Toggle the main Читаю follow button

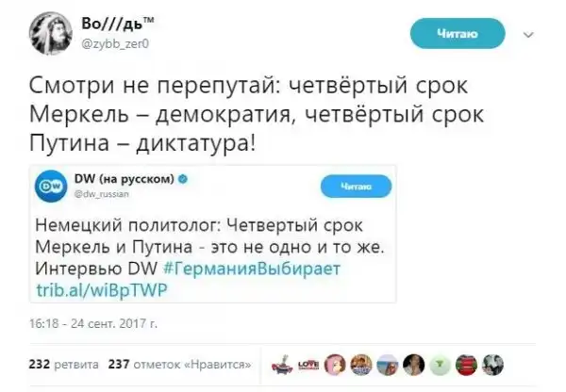click(x=458, y=34)
